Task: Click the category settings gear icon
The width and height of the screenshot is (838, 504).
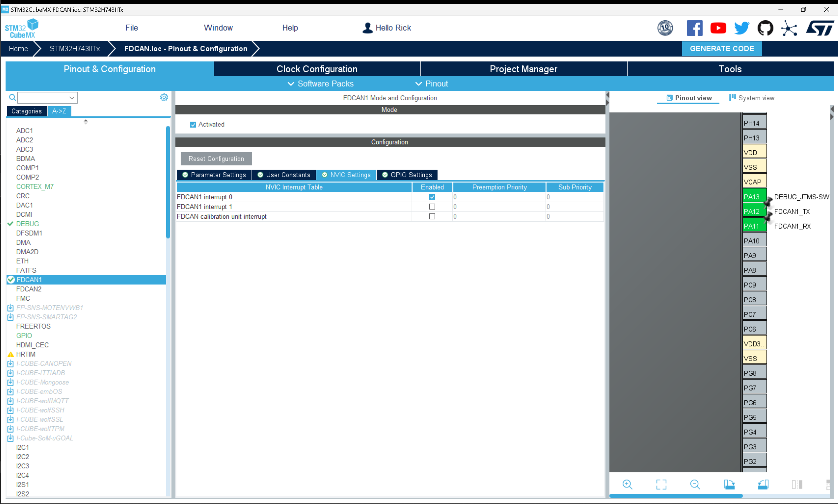Action: point(164,97)
